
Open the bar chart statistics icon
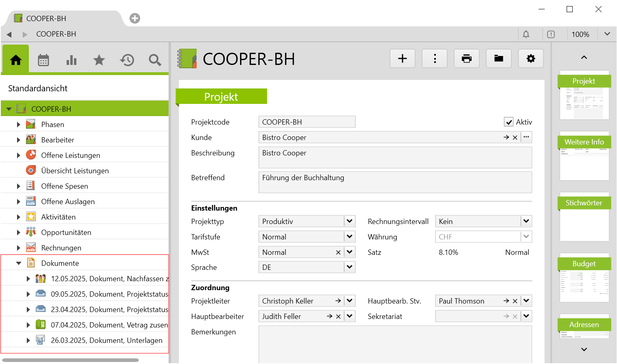point(71,60)
